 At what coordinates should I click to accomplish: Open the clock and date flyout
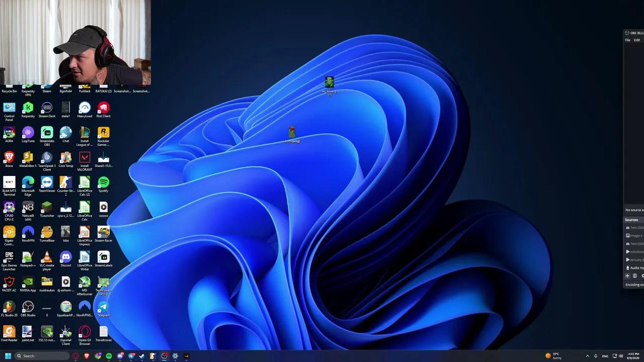click(x=633, y=356)
